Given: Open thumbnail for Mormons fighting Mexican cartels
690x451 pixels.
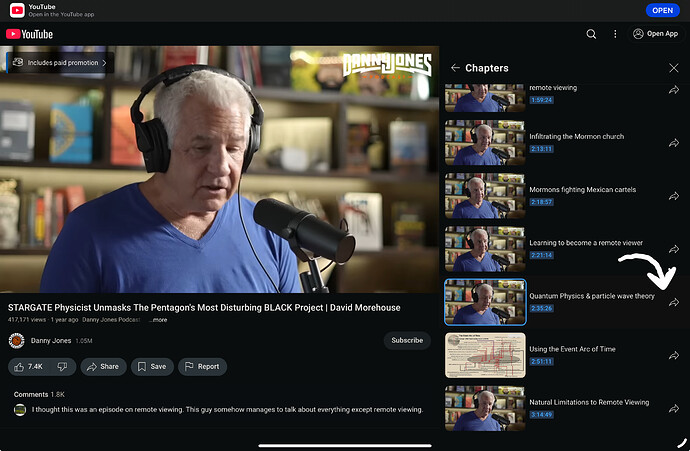Looking at the screenshot, I should (485, 196).
